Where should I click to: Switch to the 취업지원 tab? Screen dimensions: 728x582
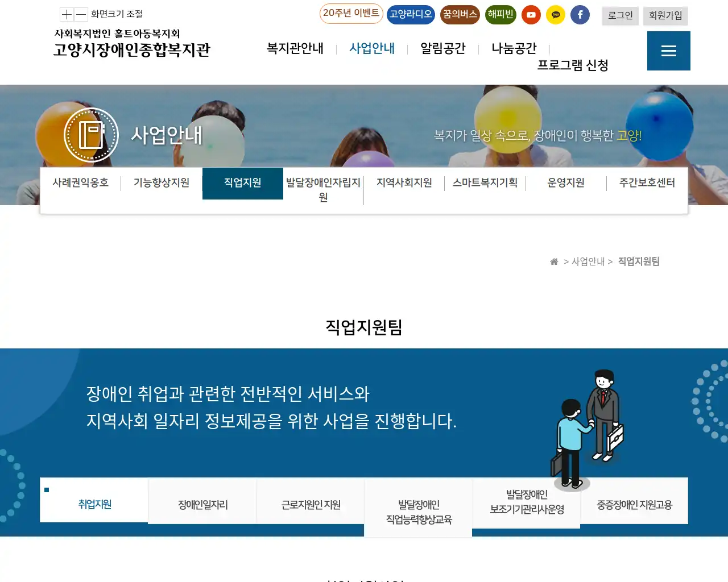click(x=94, y=500)
